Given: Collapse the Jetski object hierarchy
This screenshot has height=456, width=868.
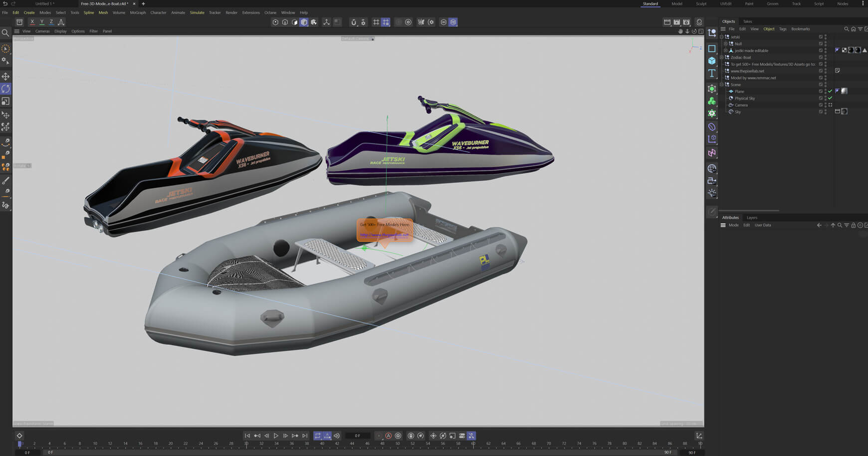Looking at the screenshot, I should pyautogui.click(x=721, y=37).
